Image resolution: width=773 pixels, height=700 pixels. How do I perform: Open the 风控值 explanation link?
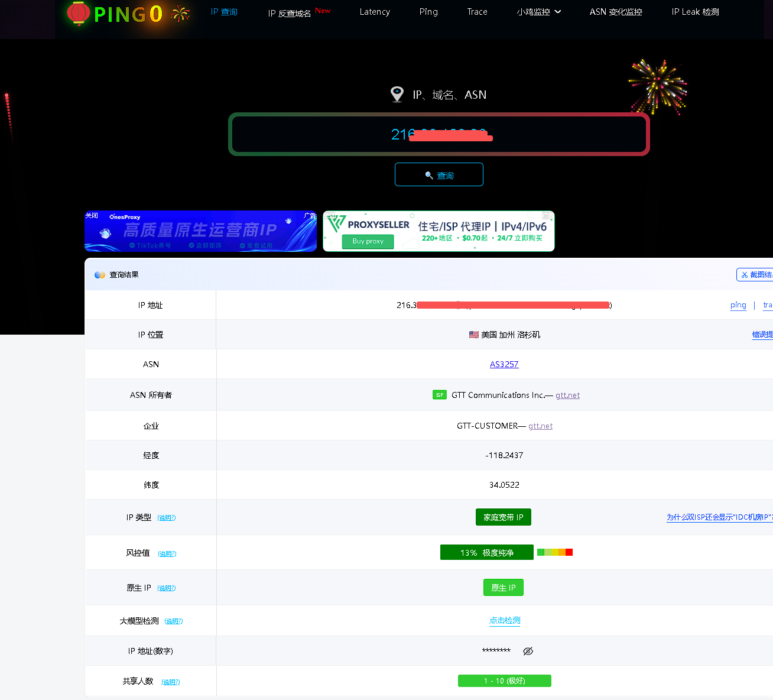(167, 554)
